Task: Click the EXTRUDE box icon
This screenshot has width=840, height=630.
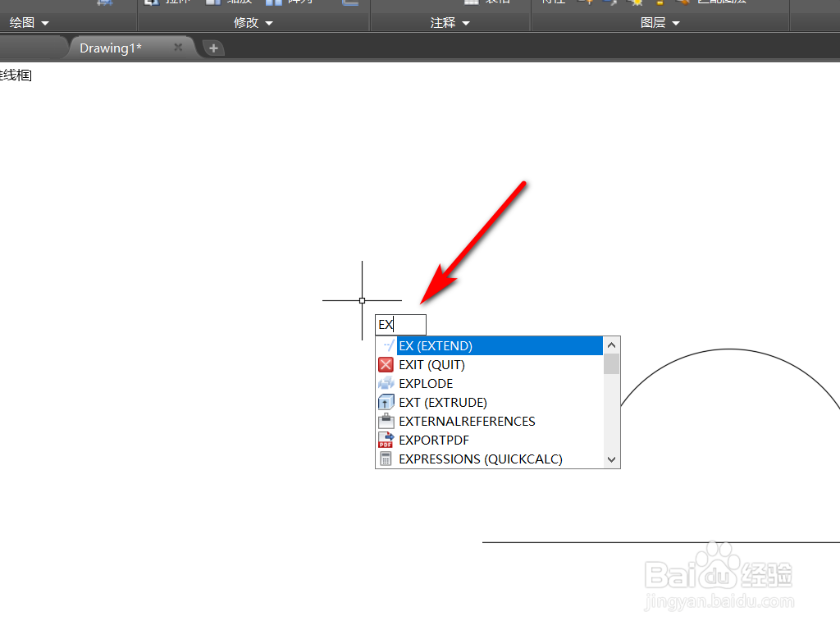Action: tap(386, 402)
